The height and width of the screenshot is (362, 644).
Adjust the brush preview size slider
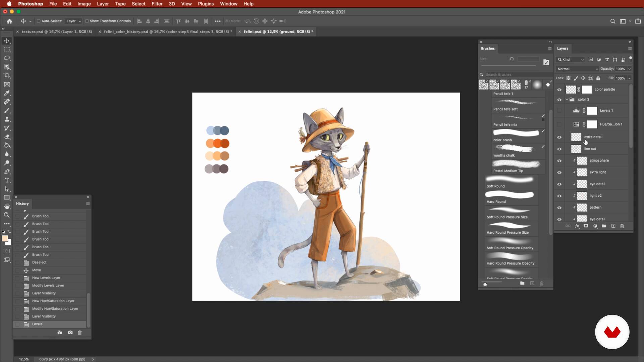click(x=485, y=284)
